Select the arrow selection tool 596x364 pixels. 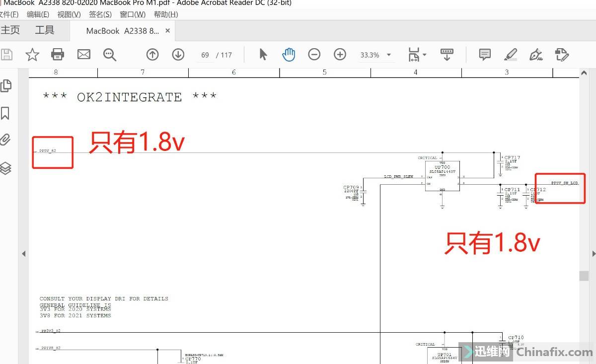[263, 55]
